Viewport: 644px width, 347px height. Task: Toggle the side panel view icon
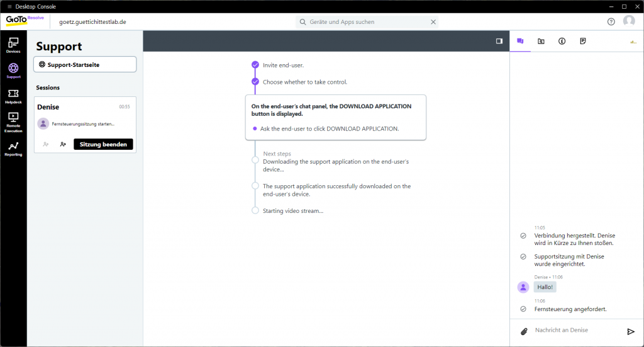[x=499, y=41]
